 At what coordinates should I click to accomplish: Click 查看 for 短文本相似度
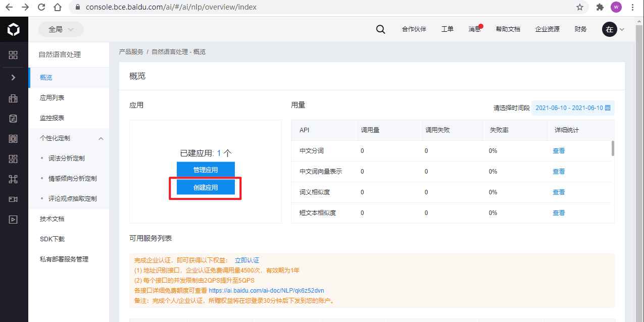559,213
